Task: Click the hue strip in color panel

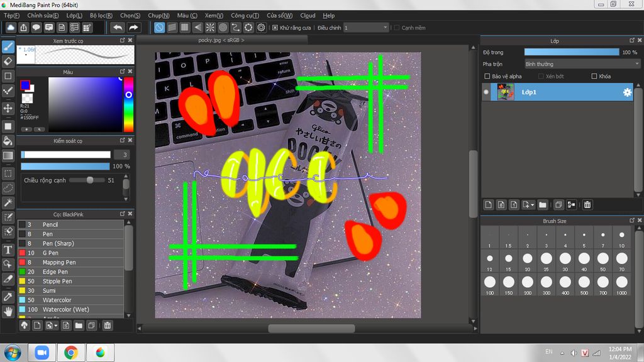Action: pos(128,104)
